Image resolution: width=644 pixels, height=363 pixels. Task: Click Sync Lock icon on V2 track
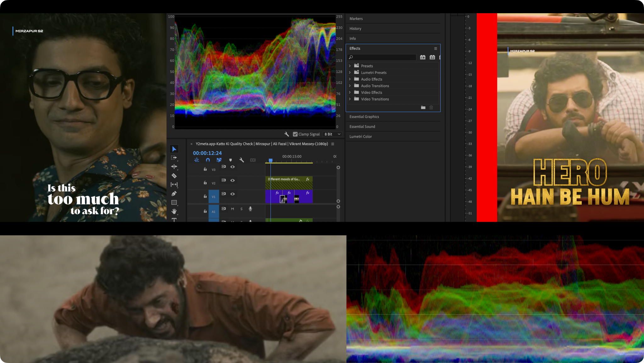tap(224, 180)
